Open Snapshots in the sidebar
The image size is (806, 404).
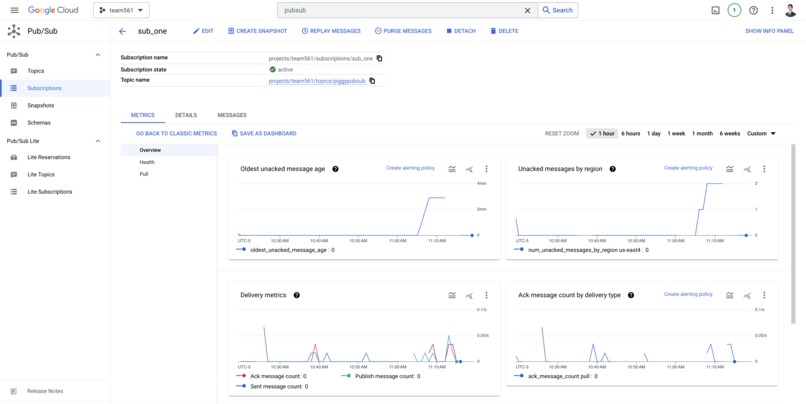coord(55,105)
